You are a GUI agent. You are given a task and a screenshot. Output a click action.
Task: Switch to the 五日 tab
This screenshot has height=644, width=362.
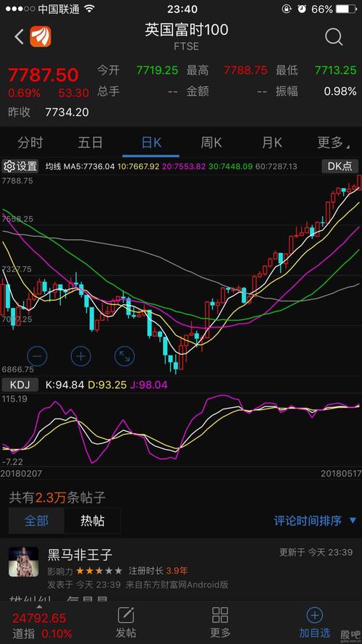(x=90, y=143)
